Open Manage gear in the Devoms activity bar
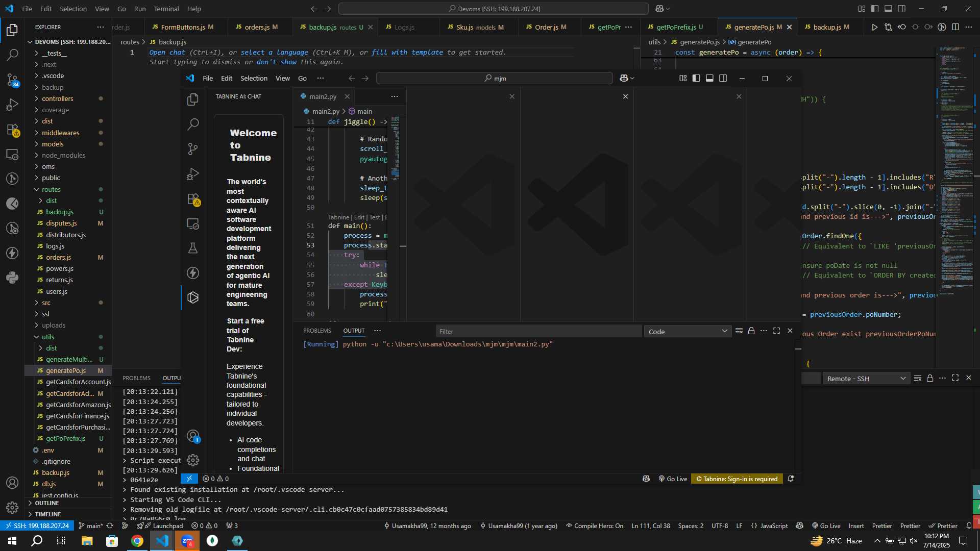 coord(12,507)
